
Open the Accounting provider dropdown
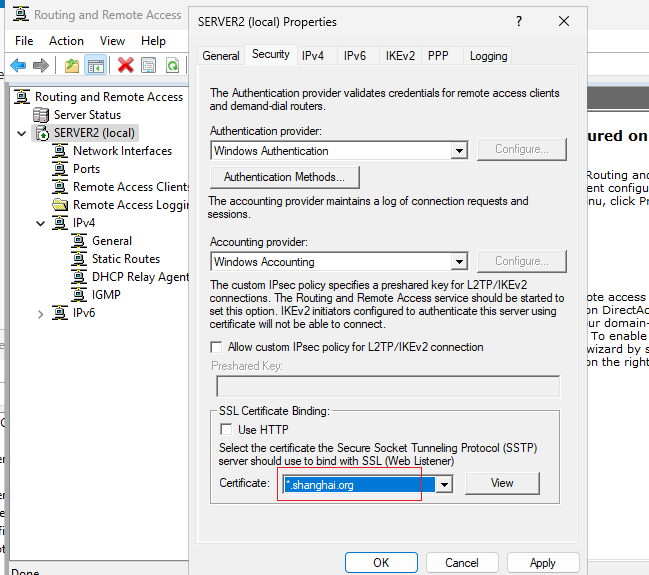[x=459, y=262]
